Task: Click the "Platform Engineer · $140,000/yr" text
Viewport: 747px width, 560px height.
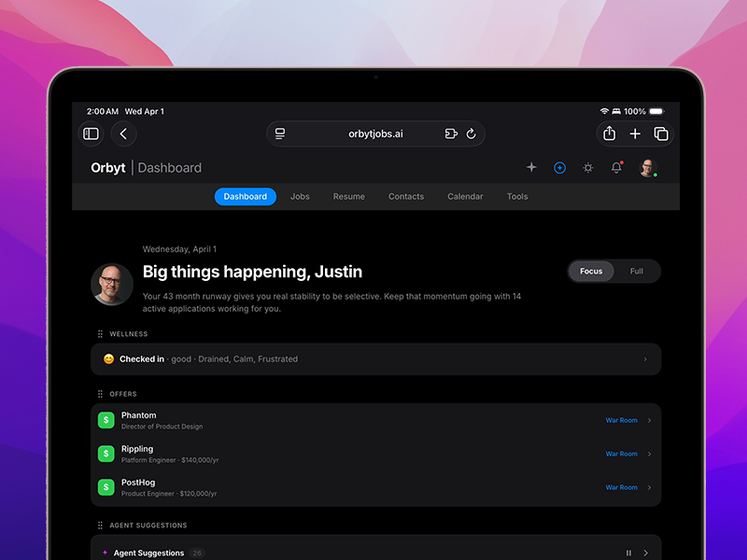Action: (170, 460)
